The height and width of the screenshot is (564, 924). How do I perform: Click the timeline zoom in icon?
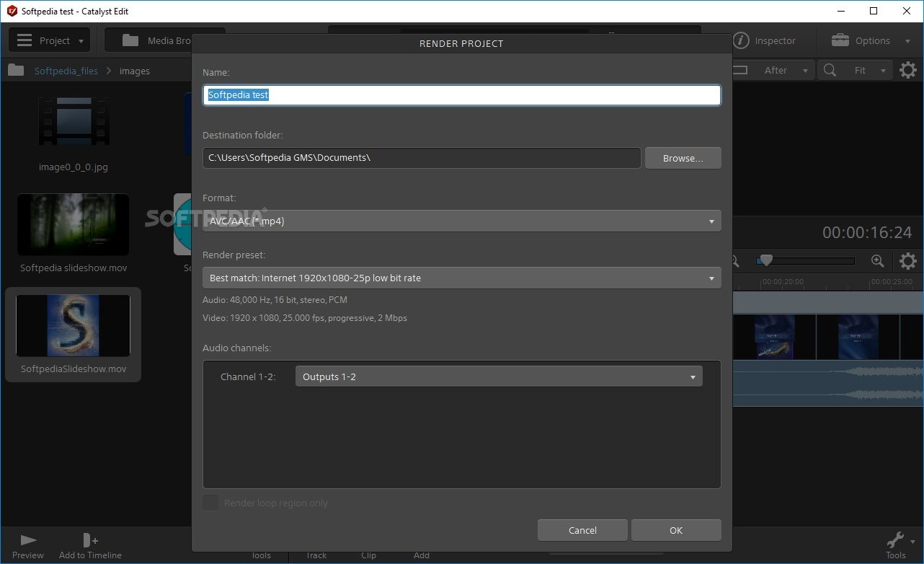[x=877, y=261]
